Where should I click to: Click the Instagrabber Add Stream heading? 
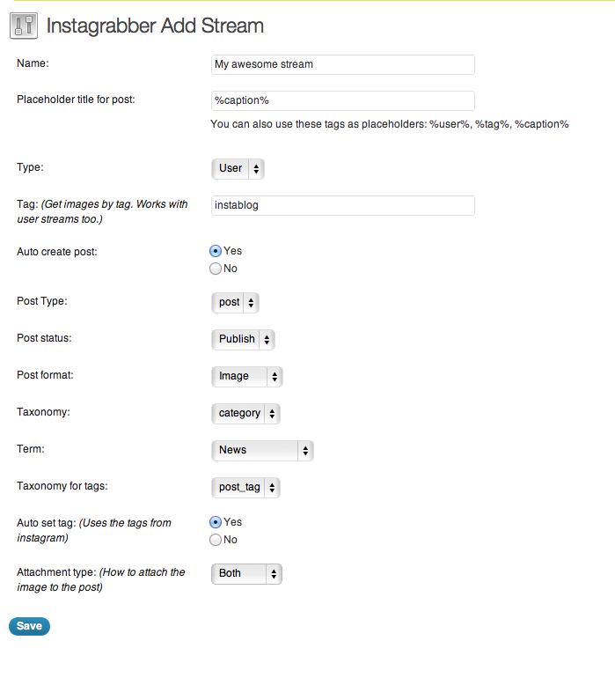tap(155, 26)
